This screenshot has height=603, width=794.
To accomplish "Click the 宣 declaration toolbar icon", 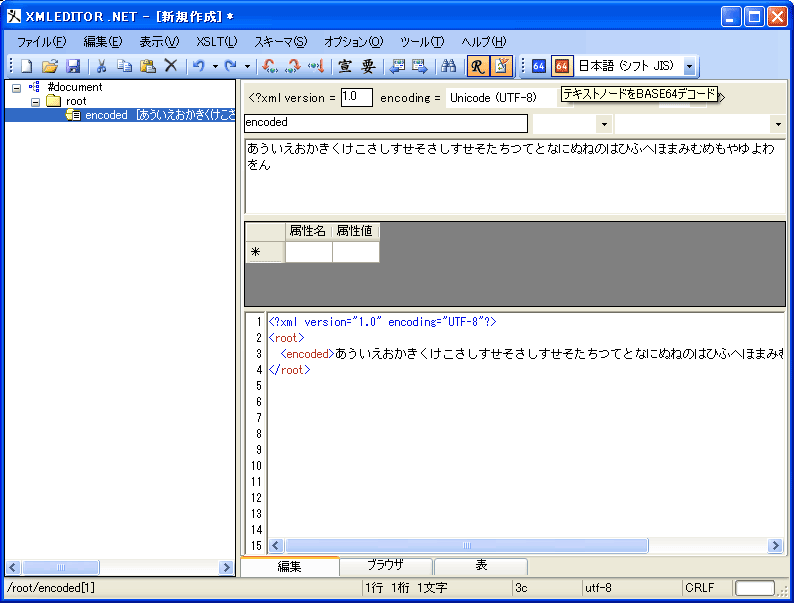I will [x=345, y=66].
